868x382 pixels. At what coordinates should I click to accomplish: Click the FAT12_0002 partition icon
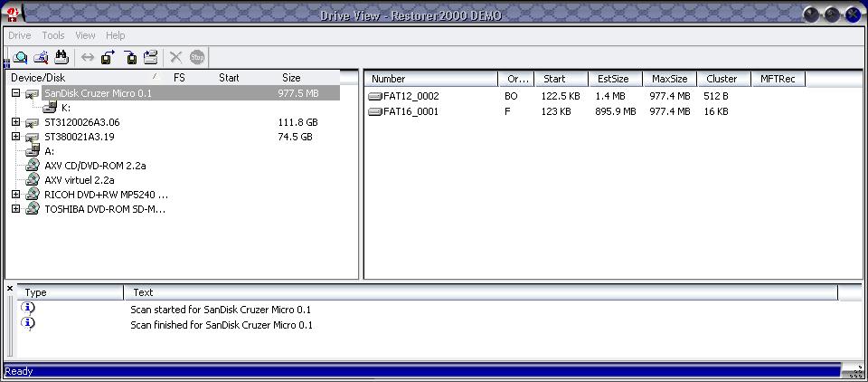click(x=375, y=97)
